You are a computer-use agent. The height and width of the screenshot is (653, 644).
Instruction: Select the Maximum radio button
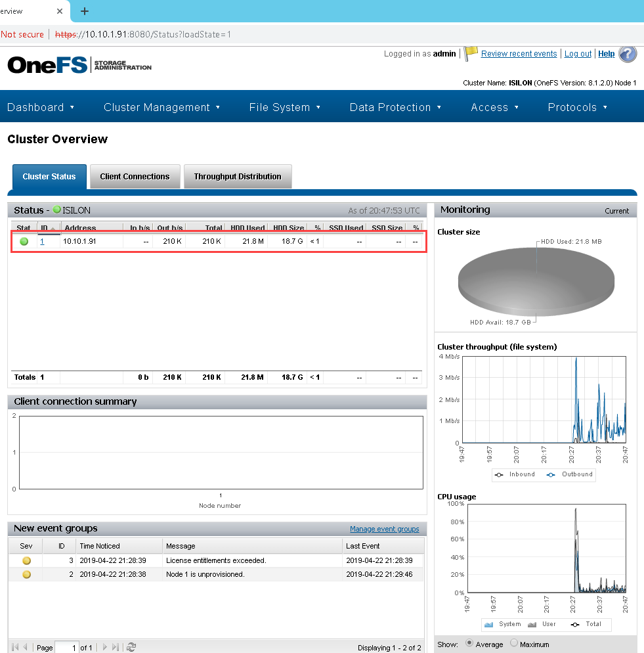514,643
